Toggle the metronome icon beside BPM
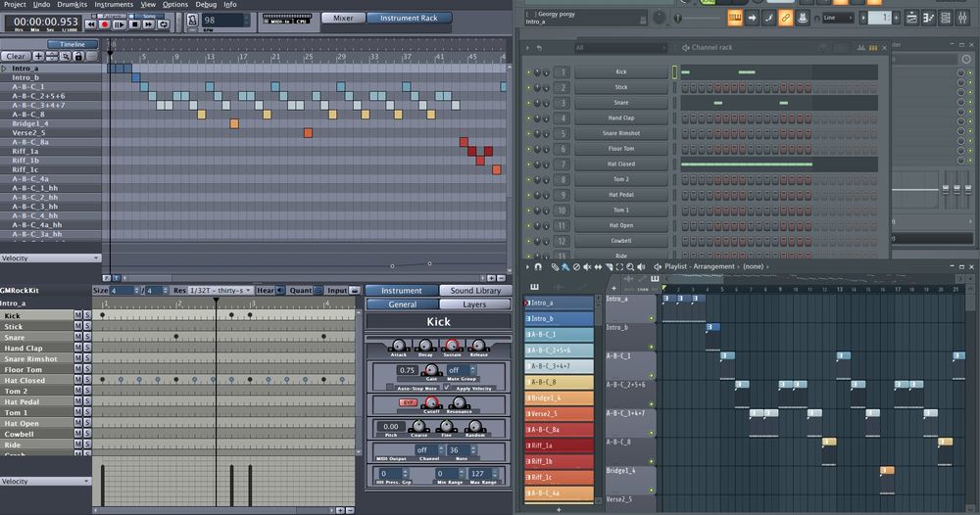Screen dimensions: 980x515 click(192, 22)
